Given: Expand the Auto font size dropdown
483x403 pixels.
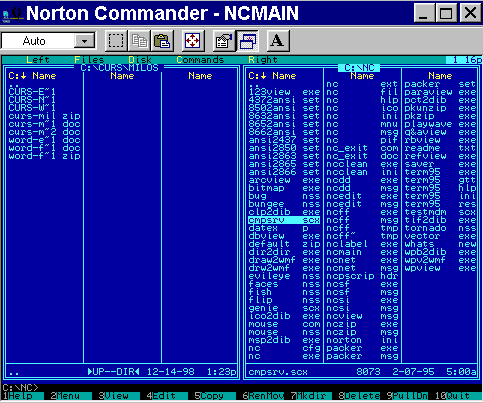Looking at the screenshot, I should click(84, 41).
